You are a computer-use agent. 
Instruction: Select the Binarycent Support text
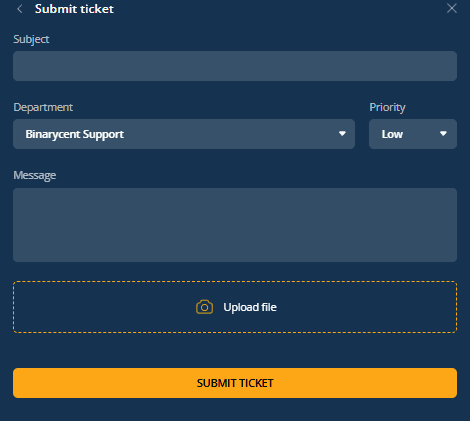[75, 134]
